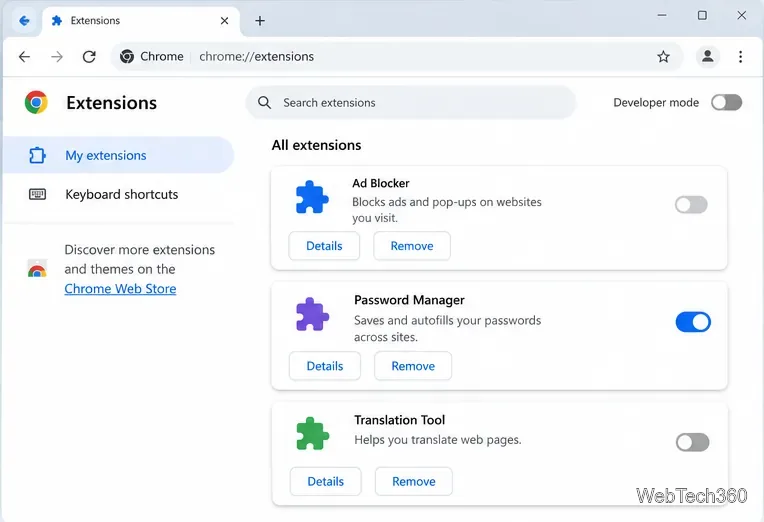Click the chrome://extensions address bar
Viewport: 764px width, 522px height.
[x=396, y=57]
